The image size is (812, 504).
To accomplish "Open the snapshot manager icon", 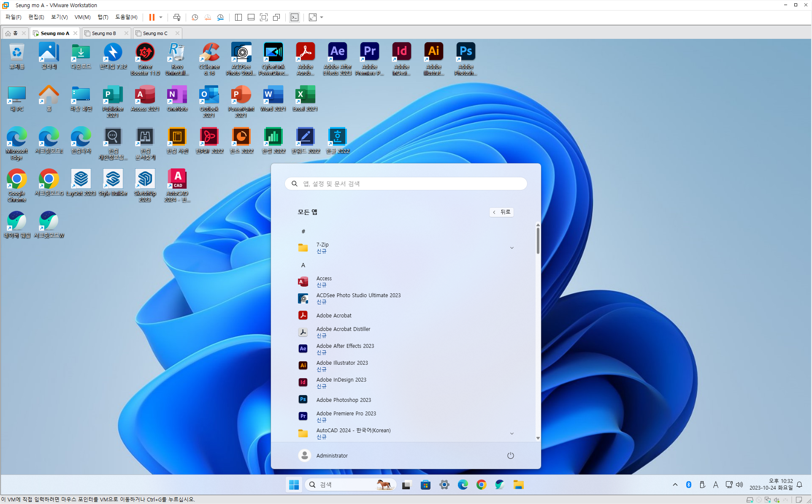I will tap(220, 17).
